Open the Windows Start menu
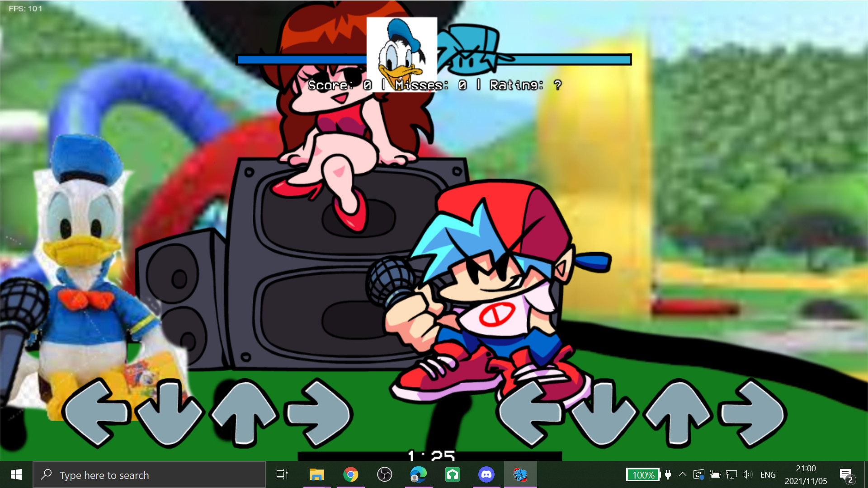 tap(16, 474)
